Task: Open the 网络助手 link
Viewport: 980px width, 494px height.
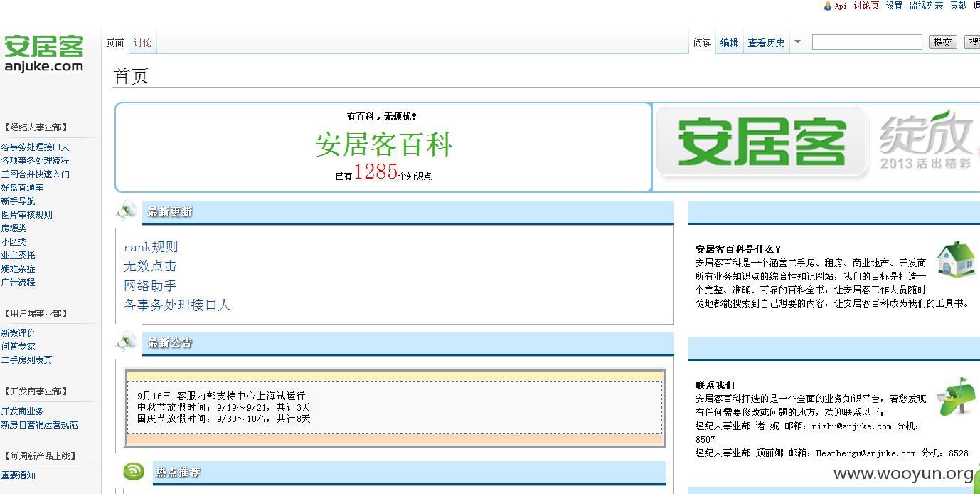Action: pos(149,285)
